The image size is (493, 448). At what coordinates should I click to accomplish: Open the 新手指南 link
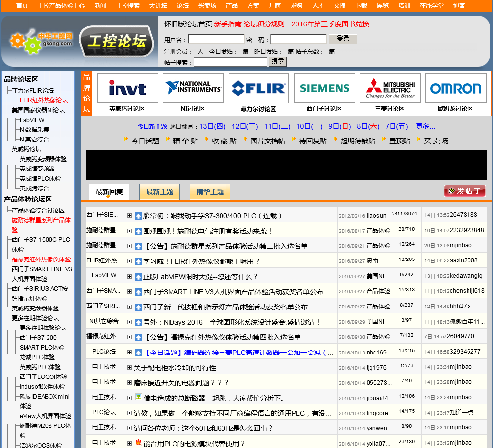228,24
